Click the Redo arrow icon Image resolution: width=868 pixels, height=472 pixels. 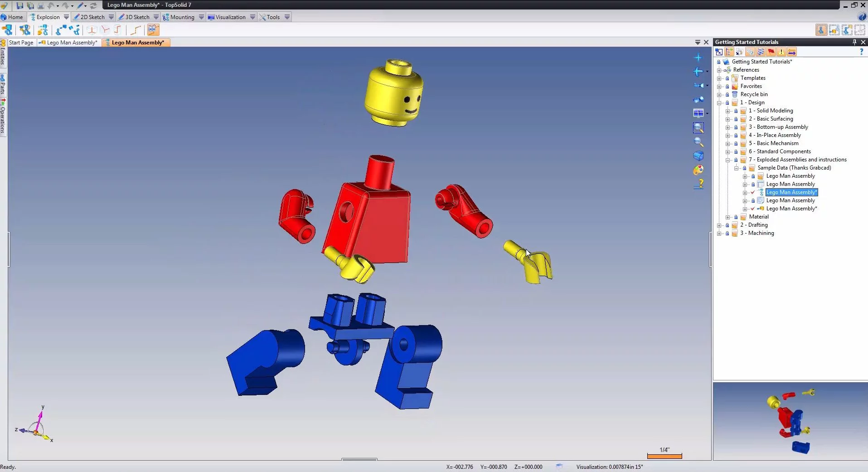click(x=66, y=5)
